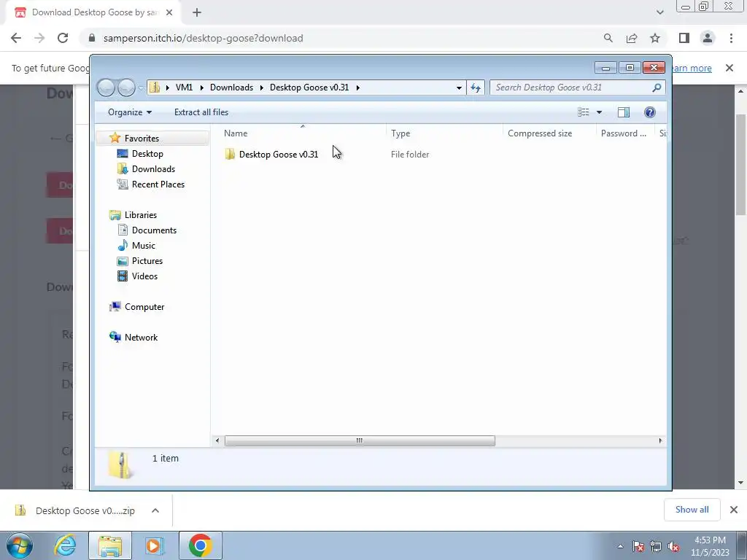Expand the address bar history dropdown
The height and width of the screenshot is (560, 747).
coord(459,87)
